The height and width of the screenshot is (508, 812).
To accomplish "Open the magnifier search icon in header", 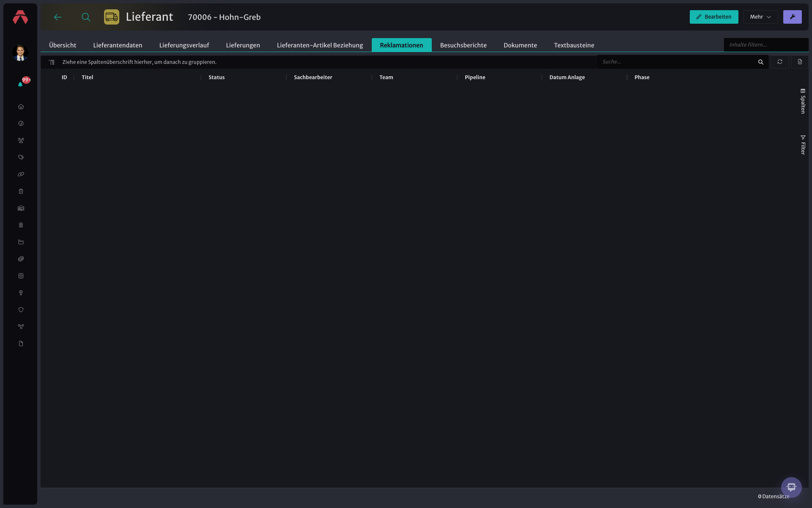I will 86,17.
